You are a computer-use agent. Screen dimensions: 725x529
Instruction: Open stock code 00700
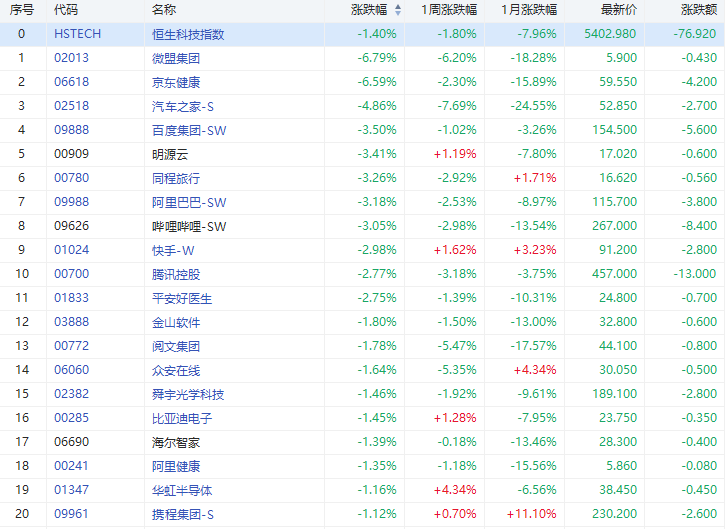tap(71, 274)
